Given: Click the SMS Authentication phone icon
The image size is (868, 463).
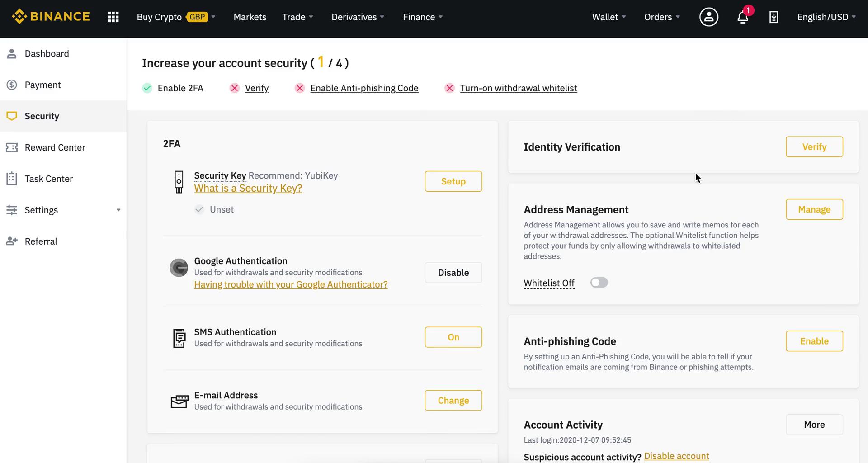Looking at the screenshot, I should [179, 338].
